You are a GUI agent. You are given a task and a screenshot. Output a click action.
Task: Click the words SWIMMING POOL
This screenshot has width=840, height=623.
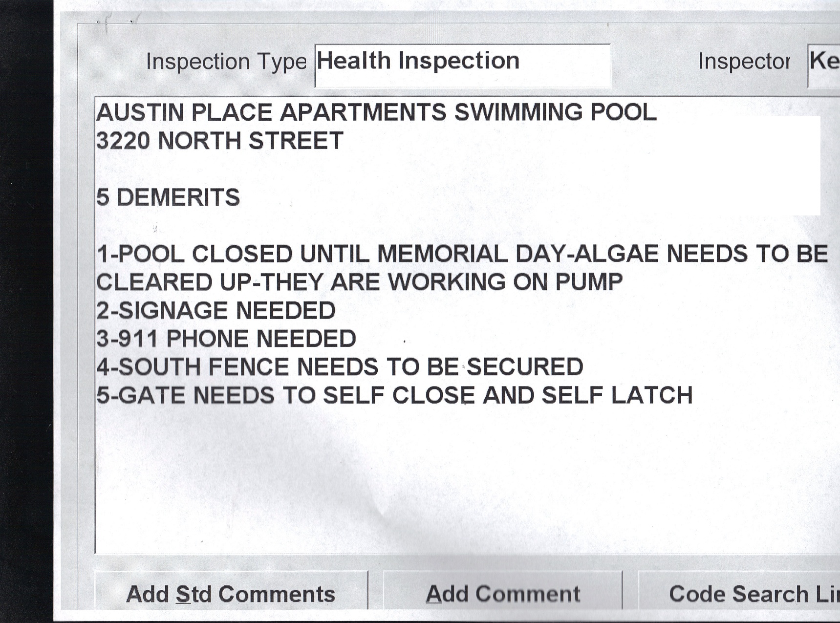click(x=556, y=113)
